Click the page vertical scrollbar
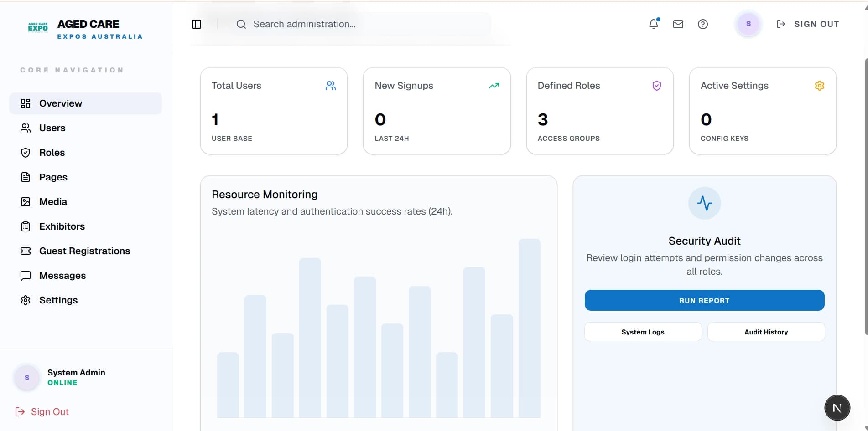Image resolution: width=868 pixels, height=431 pixels. (x=866, y=196)
